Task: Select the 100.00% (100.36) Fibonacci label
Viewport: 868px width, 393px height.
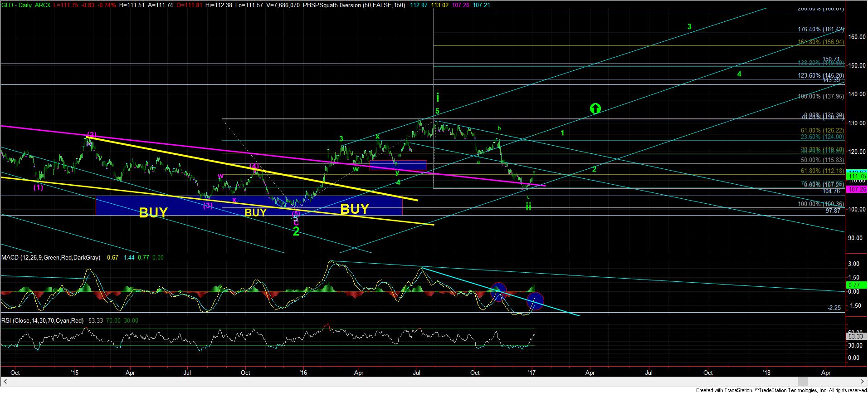Action: pyautogui.click(x=821, y=204)
